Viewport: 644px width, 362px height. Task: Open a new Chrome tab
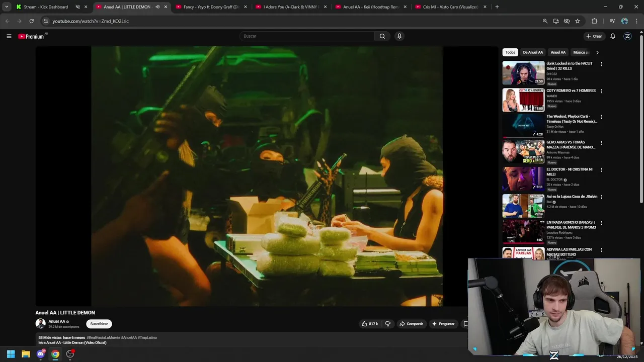pos(497,7)
